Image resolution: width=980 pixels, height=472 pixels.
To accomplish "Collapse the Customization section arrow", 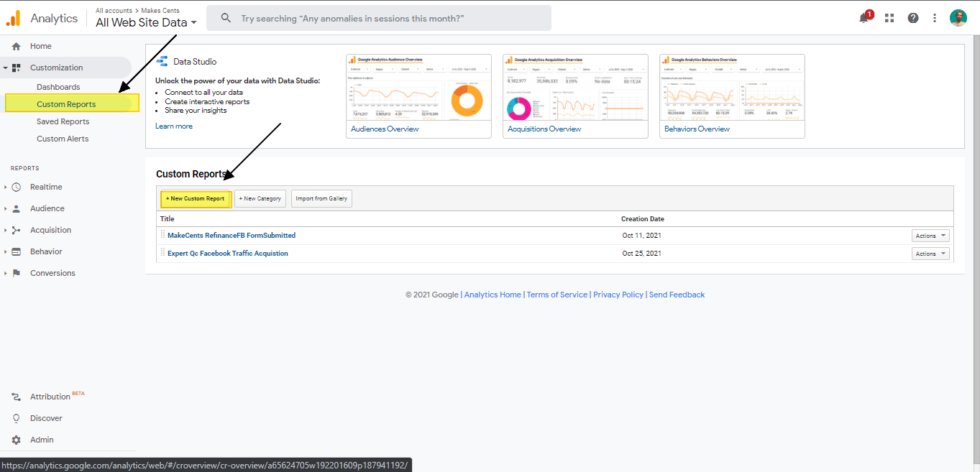I will point(6,68).
